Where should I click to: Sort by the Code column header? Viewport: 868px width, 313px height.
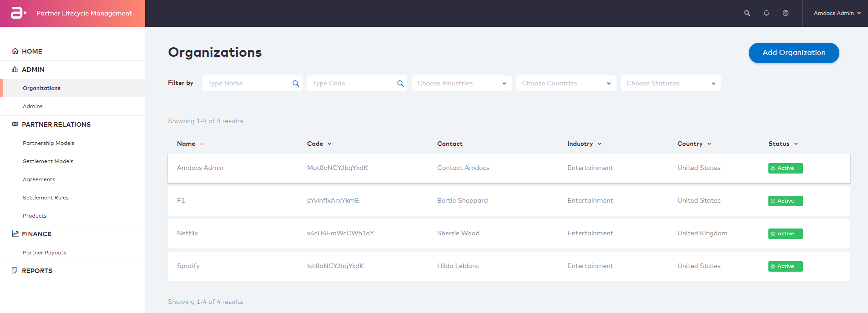pos(319,144)
